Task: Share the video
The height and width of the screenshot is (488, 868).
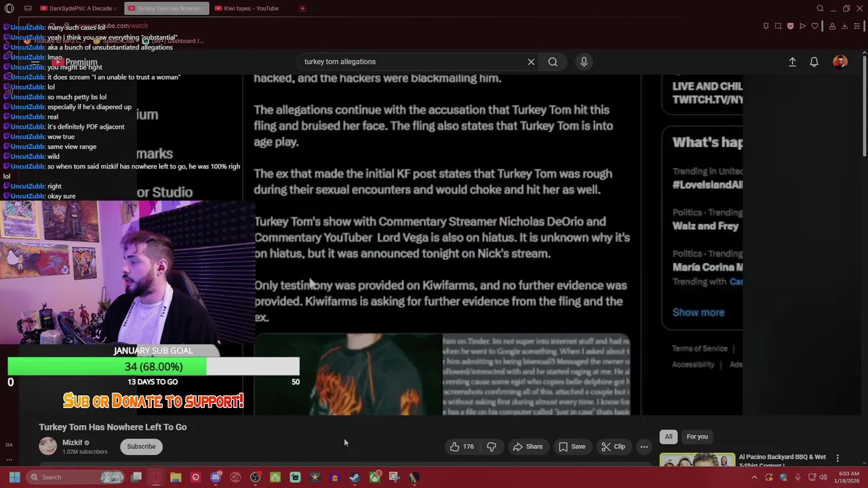Action: (528, 447)
